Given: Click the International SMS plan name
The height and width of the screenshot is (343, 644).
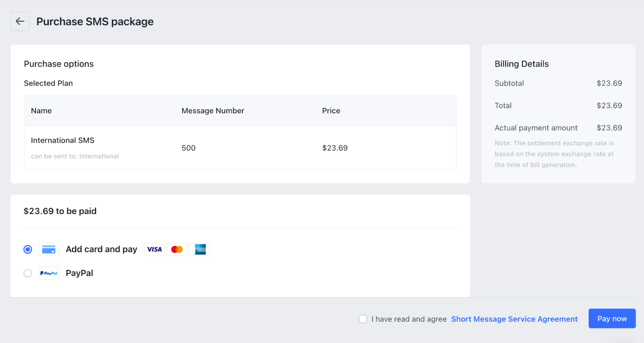Looking at the screenshot, I should tap(62, 141).
